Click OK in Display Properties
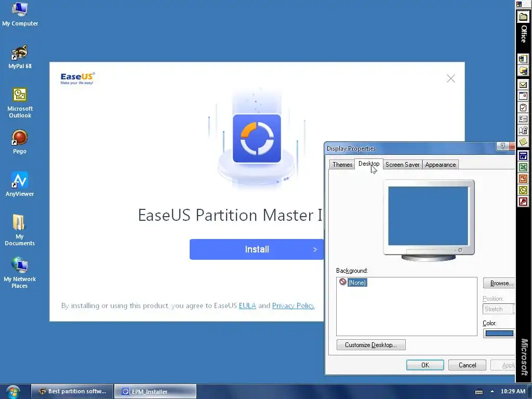This screenshot has width=532, height=399. (x=425, y=365)
